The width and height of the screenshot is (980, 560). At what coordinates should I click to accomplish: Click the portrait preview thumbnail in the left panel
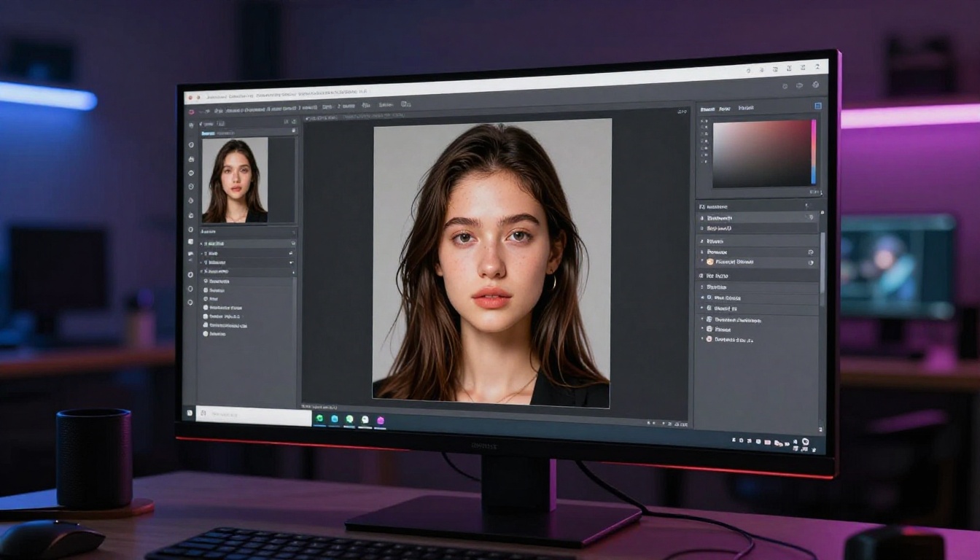(235, 180)
